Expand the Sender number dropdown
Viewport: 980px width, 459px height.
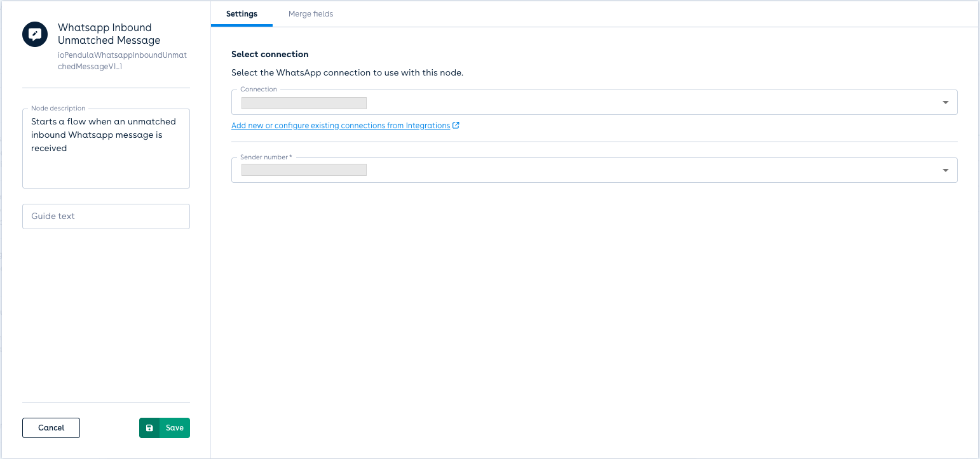click(945, 170)
